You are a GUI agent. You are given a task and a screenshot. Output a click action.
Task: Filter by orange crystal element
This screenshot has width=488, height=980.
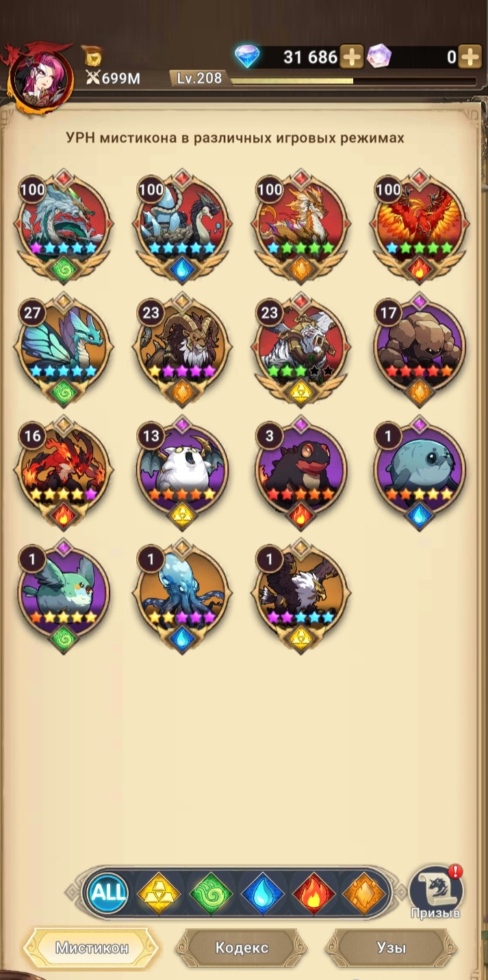[365, 892]
